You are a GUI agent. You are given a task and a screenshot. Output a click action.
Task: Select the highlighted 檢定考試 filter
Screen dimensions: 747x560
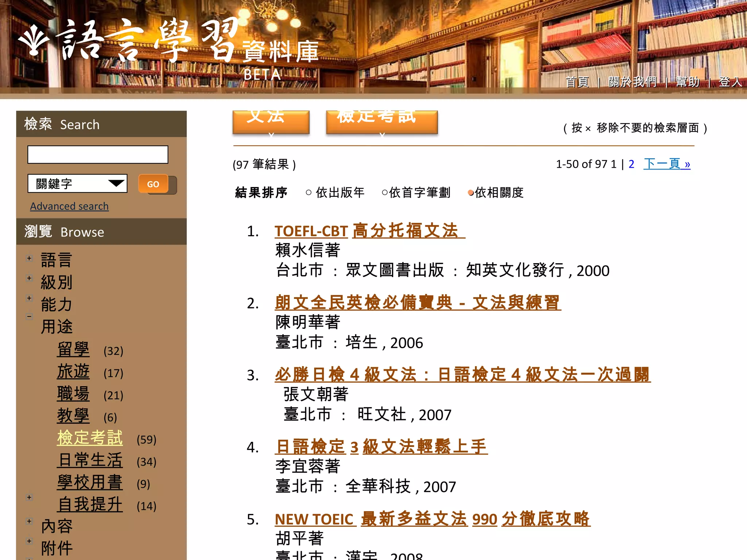[90, 438]
